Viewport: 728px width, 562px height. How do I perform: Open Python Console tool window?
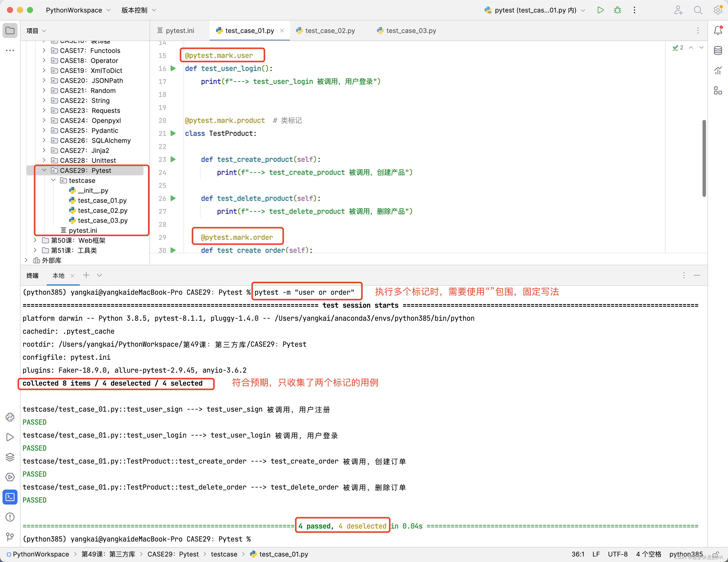[10, 417]
